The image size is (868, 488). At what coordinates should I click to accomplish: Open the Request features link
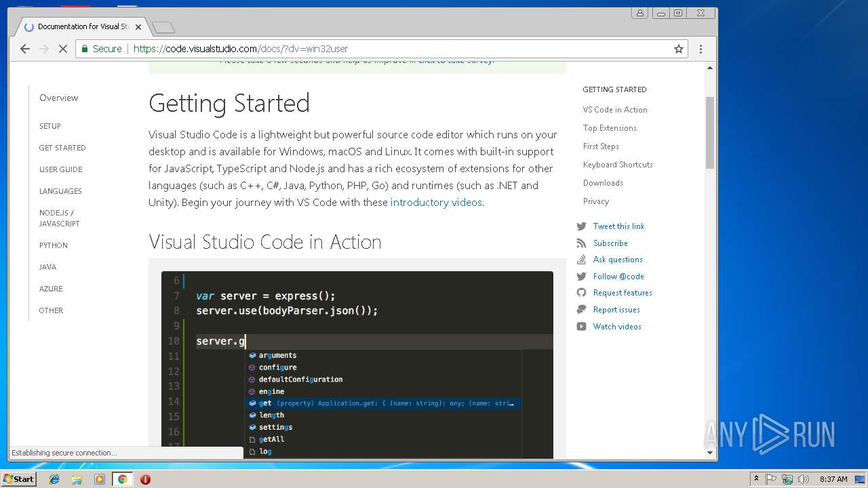pyautogui.click(x=623, y=293)
